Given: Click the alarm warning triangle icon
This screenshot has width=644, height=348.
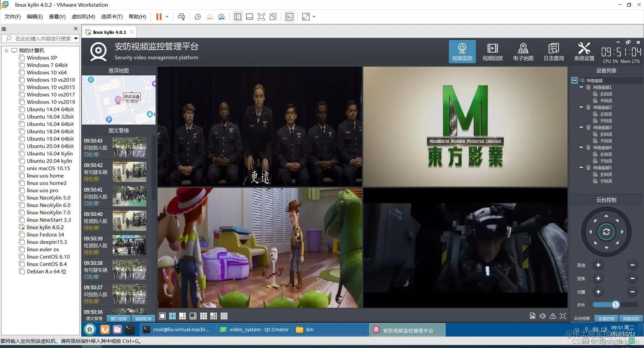Looking at the screenshot, I should point(552,316).
